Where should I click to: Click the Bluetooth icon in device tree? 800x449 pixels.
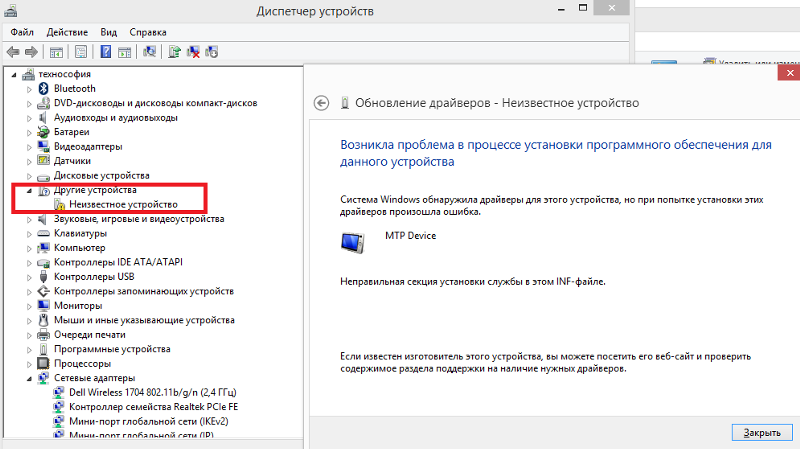(x=44, y=89)
